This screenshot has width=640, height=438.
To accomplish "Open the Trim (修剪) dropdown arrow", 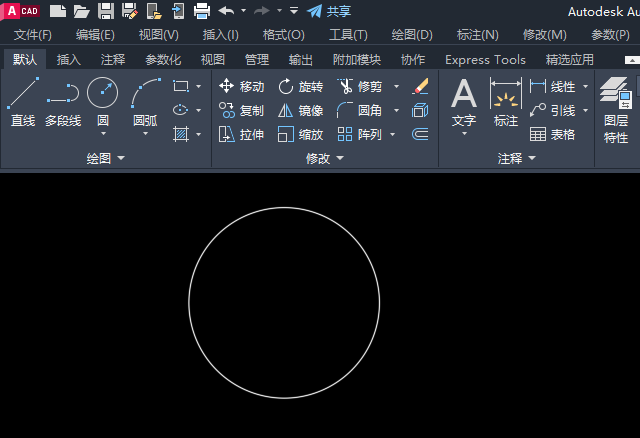I will click(x=396, y=87).
